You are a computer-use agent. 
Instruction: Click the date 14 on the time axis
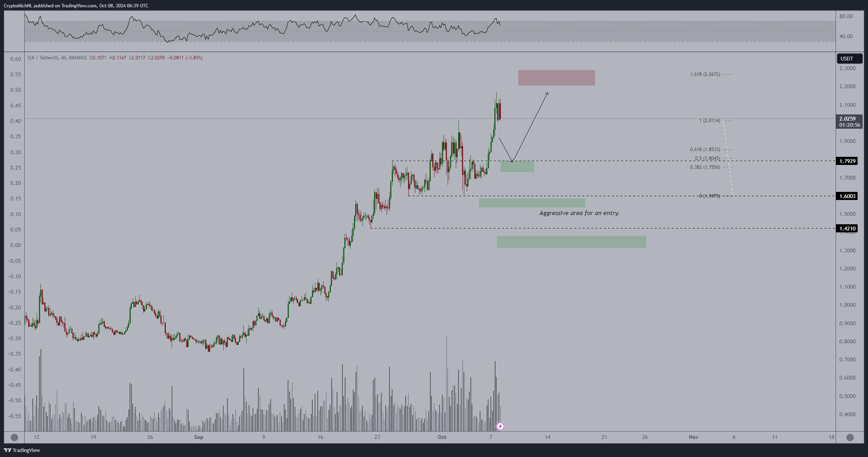[548, 437]
